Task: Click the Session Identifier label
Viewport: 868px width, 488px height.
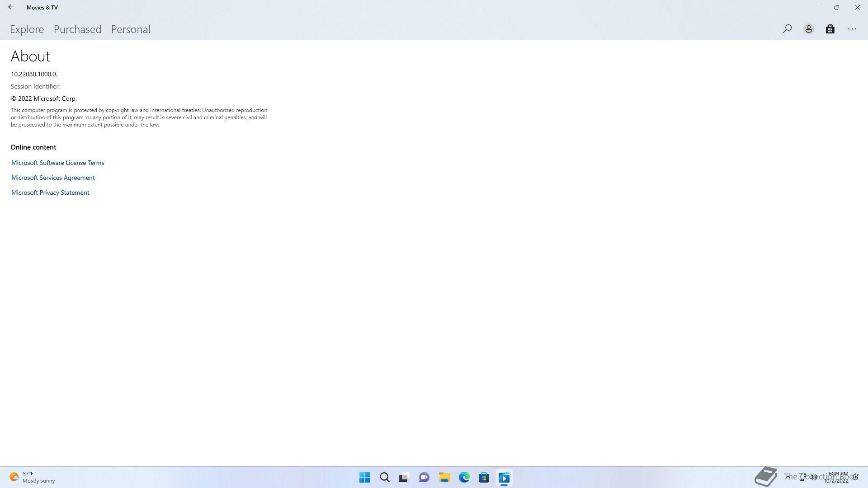Action: 35,86
